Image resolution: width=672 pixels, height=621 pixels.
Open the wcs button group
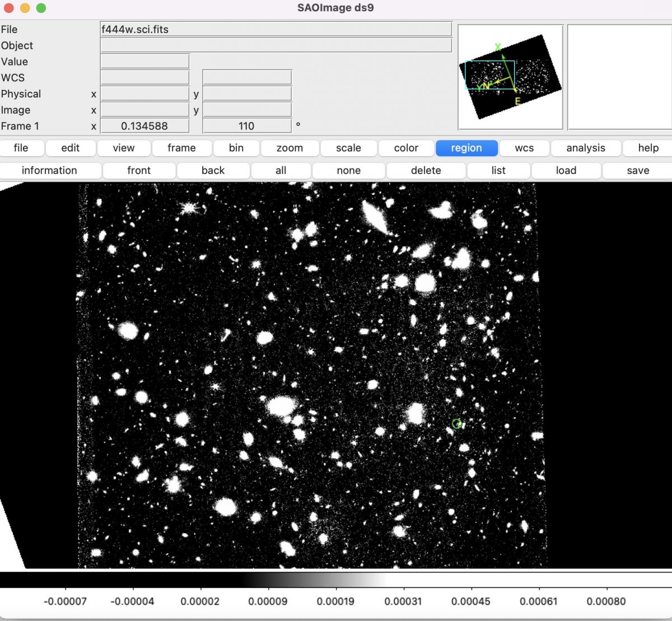tap(524, 148)
